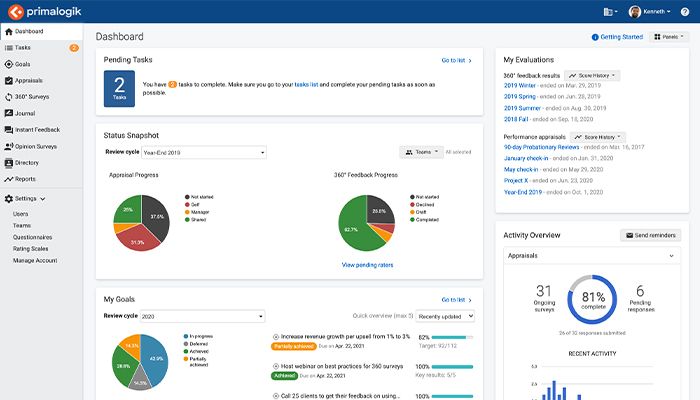The width and height of the screenshot is (700, 400).
Task: Click the target icon beside Host webinar goal
Action: (275, 366)
